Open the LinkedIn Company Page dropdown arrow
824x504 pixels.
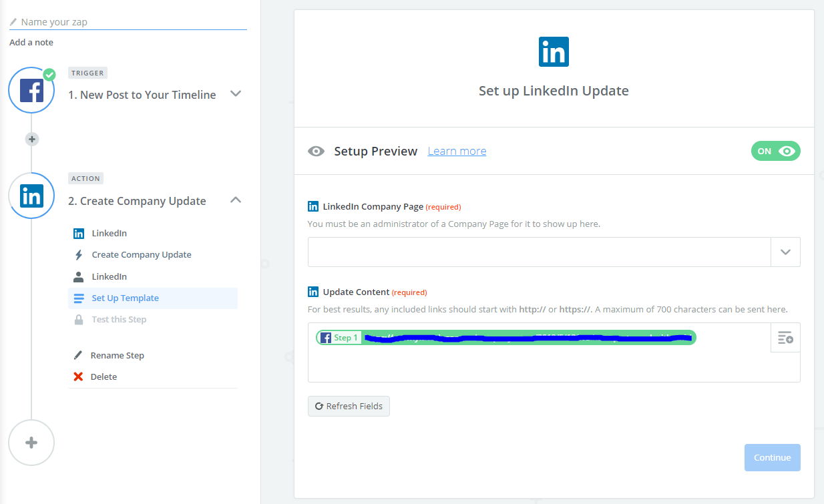click(x=785, y=252)
